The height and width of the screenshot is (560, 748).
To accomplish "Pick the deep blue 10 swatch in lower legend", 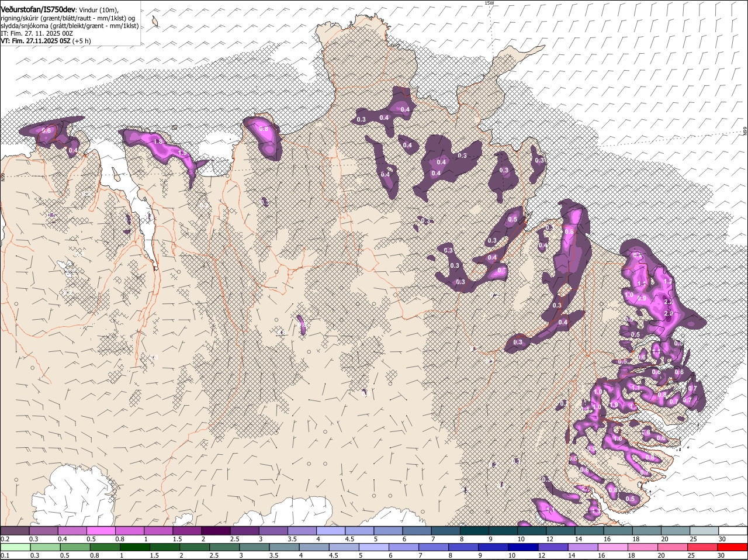I will [522, 548].
